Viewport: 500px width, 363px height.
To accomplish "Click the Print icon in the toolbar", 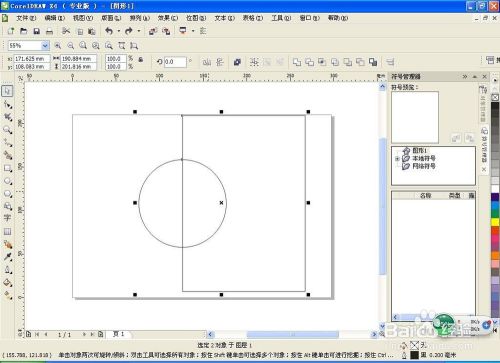I will click(49, 31).
